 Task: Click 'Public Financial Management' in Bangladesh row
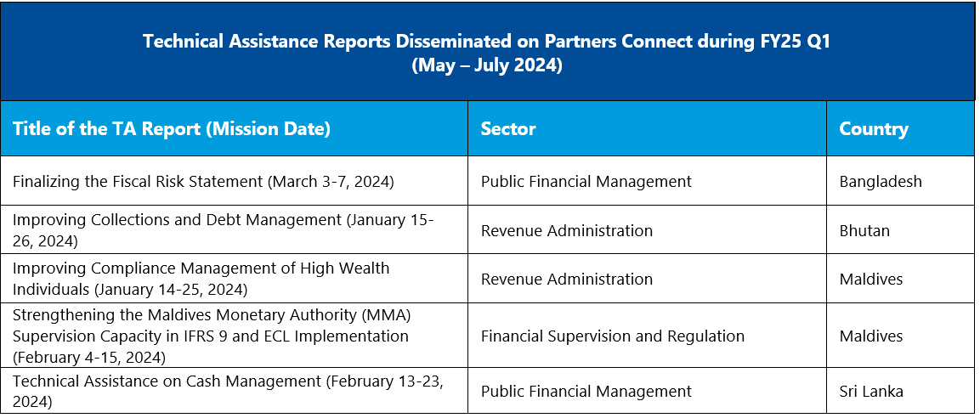[x=586, y=182]
